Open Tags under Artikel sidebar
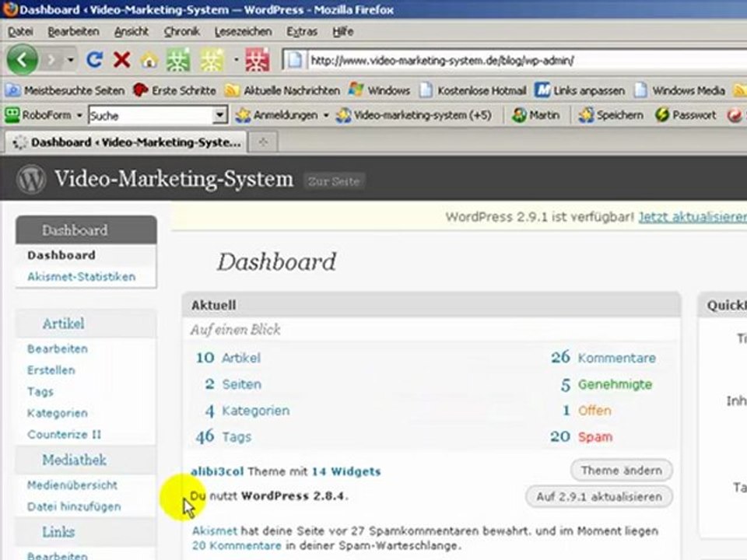 pyautogui.click(x=40, y=392)
